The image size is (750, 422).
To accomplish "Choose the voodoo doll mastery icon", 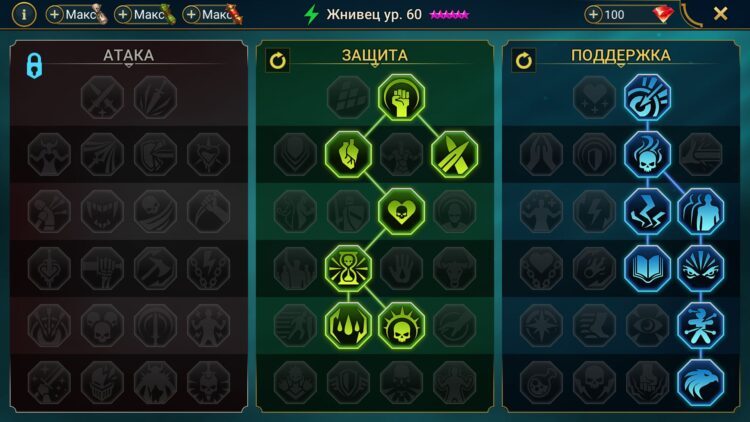I will pos(700,325).
